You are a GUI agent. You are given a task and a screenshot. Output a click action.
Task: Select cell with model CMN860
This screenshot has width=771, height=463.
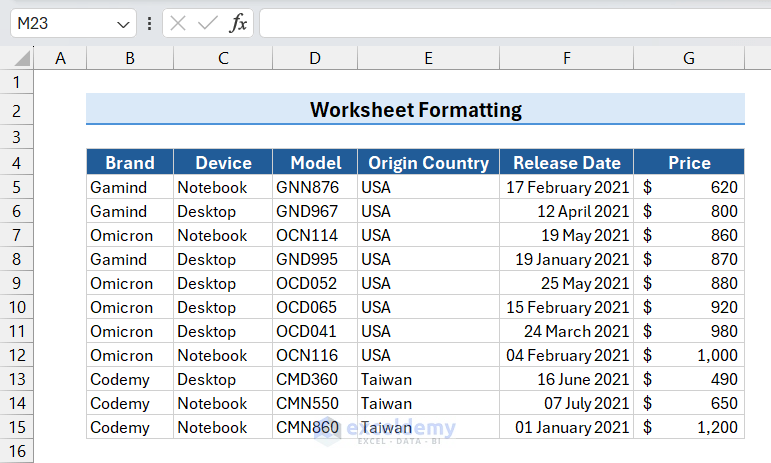click(315, 427)
